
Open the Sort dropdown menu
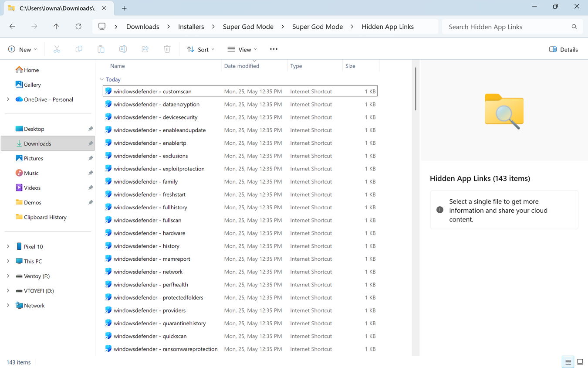coord(200,49)
